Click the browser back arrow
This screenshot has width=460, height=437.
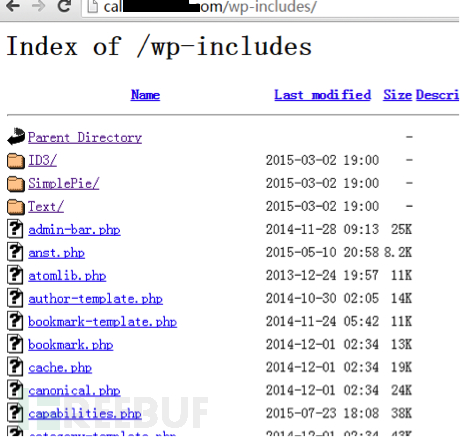click(x=13, y=6)
